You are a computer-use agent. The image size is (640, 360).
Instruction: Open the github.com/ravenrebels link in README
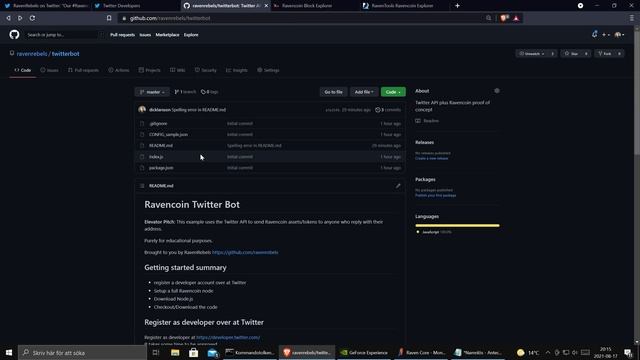tap(245, 252)
